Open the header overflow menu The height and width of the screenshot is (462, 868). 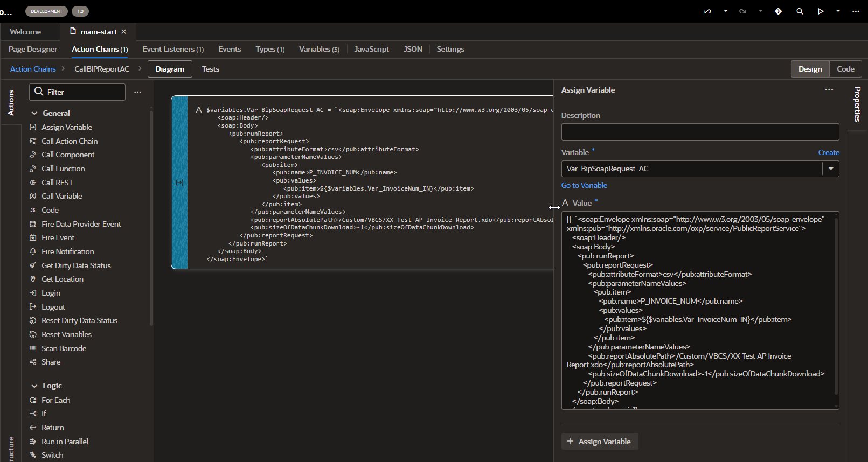(856, 11)
